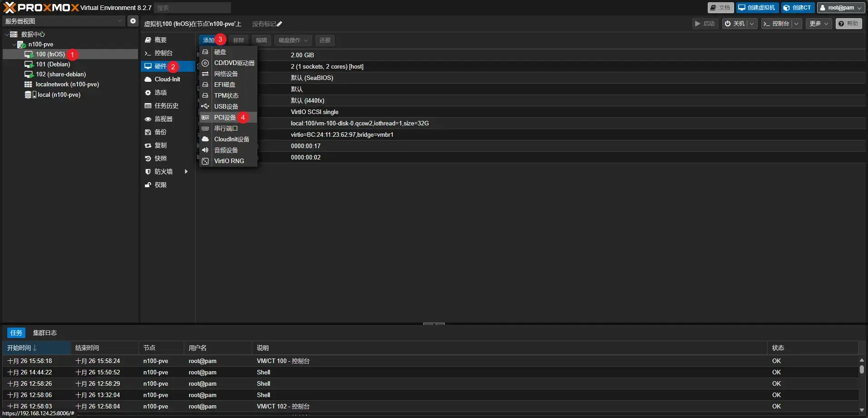Viewport: 868px width, 418px height.
Task: Click the CD/DVD drive icon in add menu
Action: click(205, 63)
